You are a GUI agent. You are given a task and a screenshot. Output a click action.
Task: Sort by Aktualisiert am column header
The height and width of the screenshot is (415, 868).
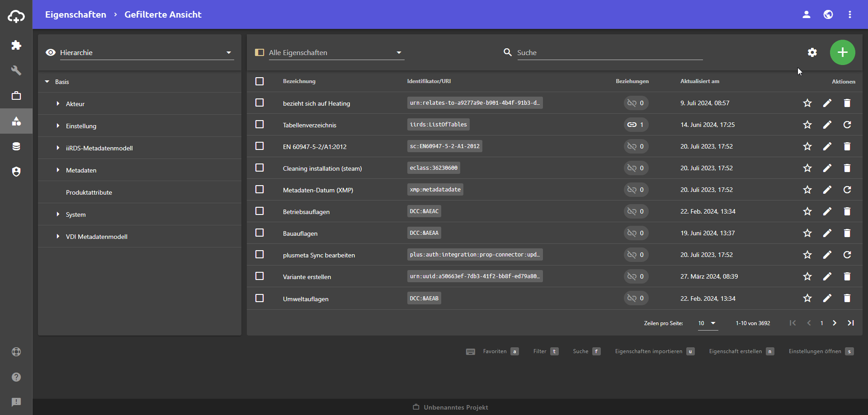point(700,81)
